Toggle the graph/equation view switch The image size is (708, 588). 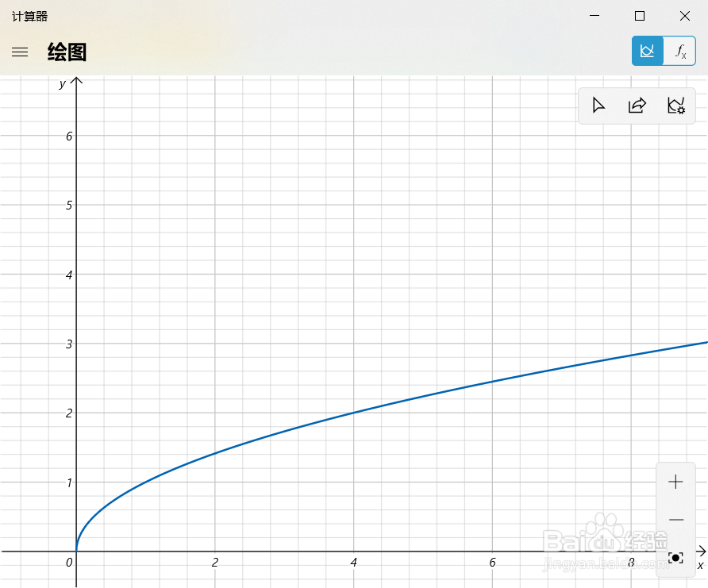click(x=664, y=50)
